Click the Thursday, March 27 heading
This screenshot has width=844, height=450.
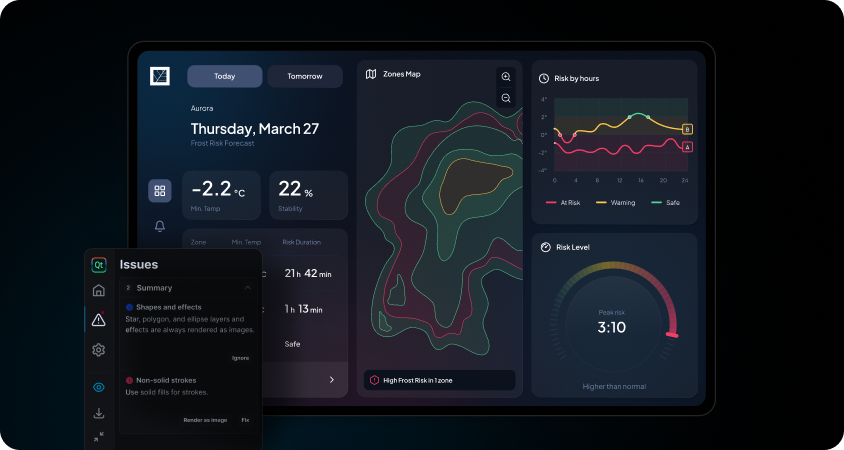[255, 129]
